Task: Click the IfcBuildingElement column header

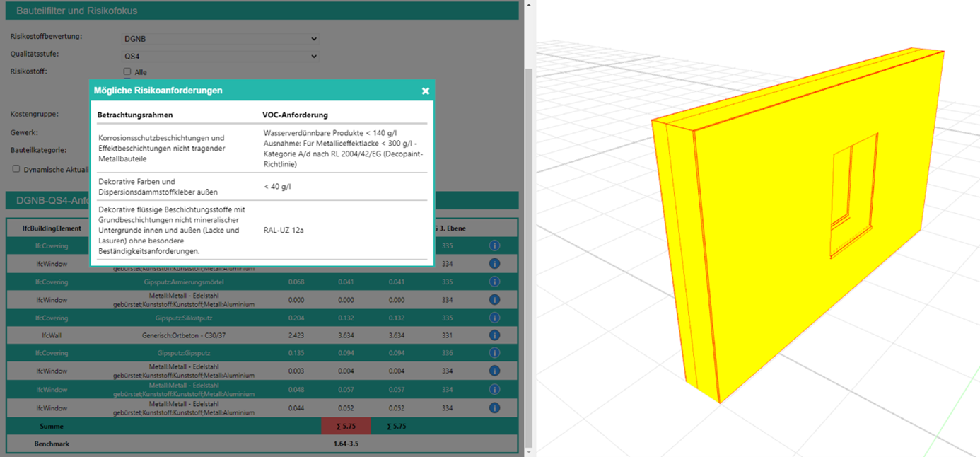Action: 51,228
